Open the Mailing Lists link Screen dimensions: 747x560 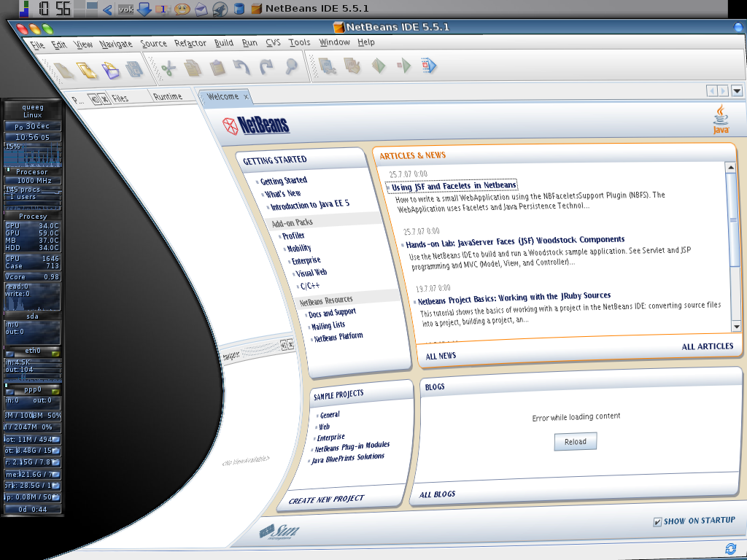pyautogui.click(x=328, y=326)
